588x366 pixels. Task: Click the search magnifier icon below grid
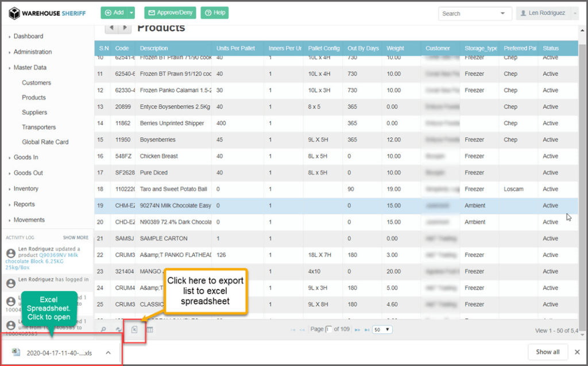click(103, 330)
